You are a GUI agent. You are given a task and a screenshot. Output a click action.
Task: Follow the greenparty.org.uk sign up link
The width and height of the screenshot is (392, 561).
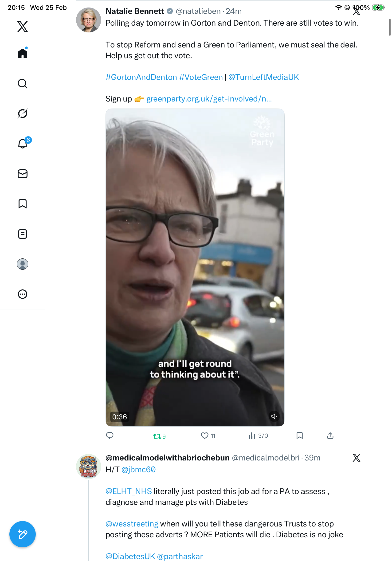point(209,99)
